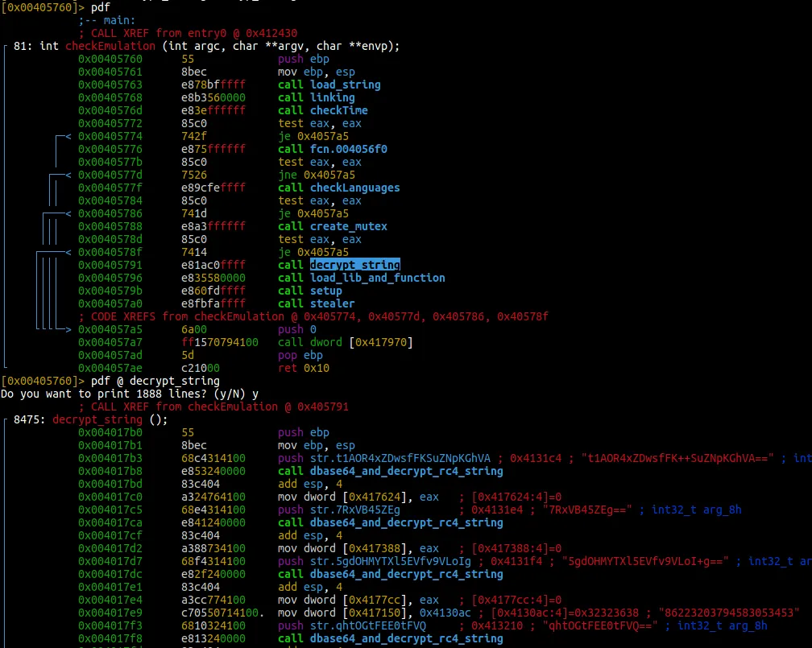The width and height of the screenshot is (812, 648).
Task: Click str.qhtOGtFEE0tFVQ push operand
Action: coord(368,625)
